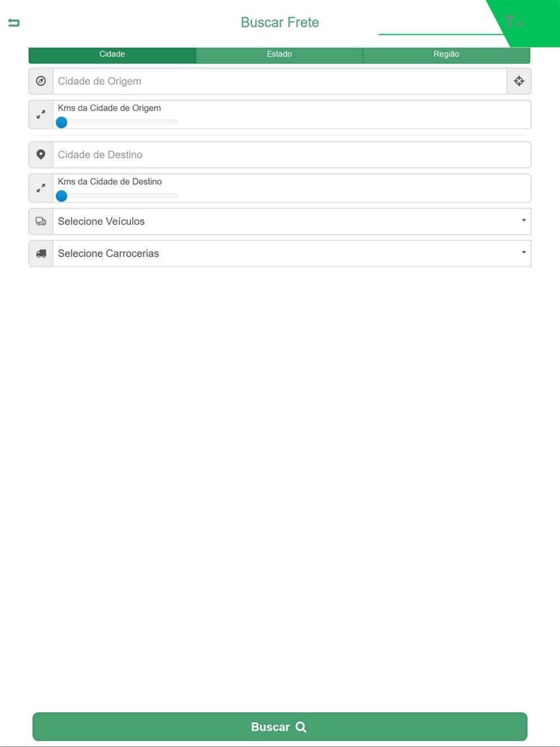Tap the map pin icon for destination
The height and width of the screenshot is (747, 560).
41,155
